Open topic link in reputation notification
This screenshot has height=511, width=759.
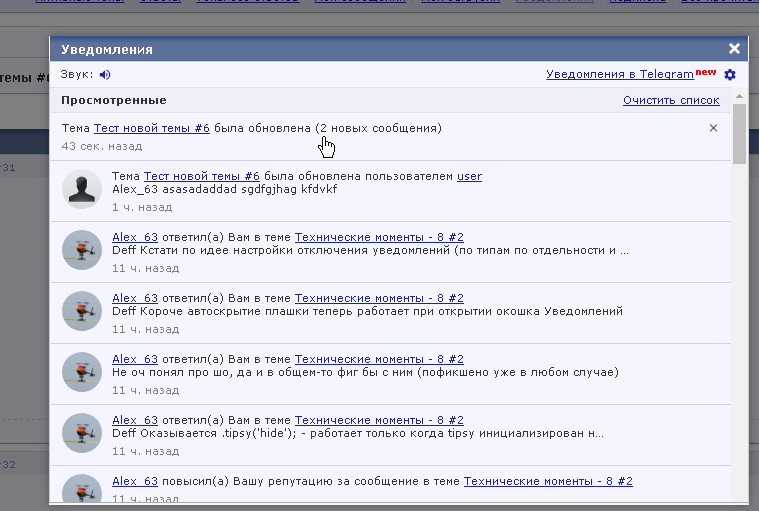point(548,481)
